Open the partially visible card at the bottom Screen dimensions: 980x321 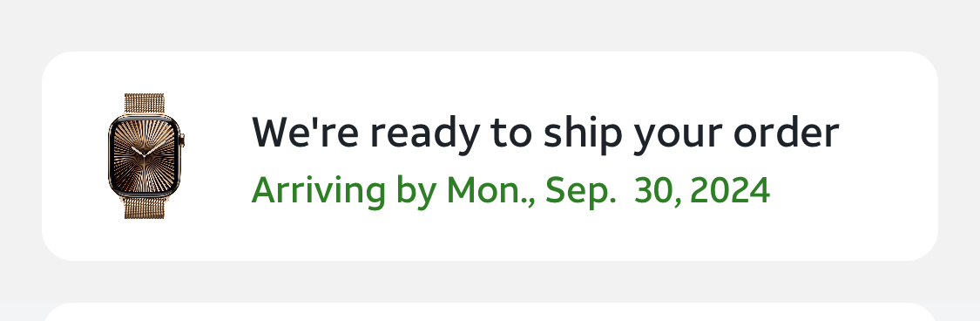tap(490, 311)
